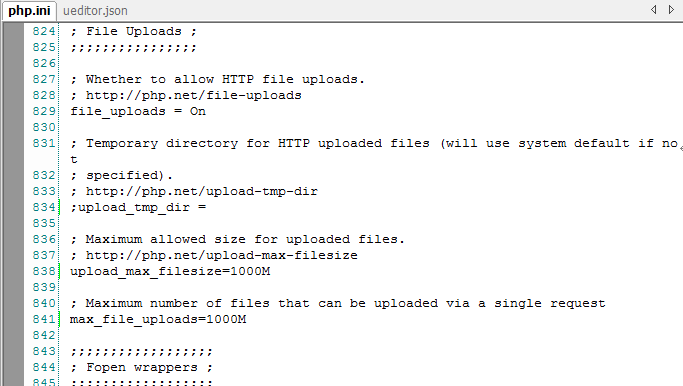
Task: Click line number 824 in gutter
Action: (x=44, y=31)
